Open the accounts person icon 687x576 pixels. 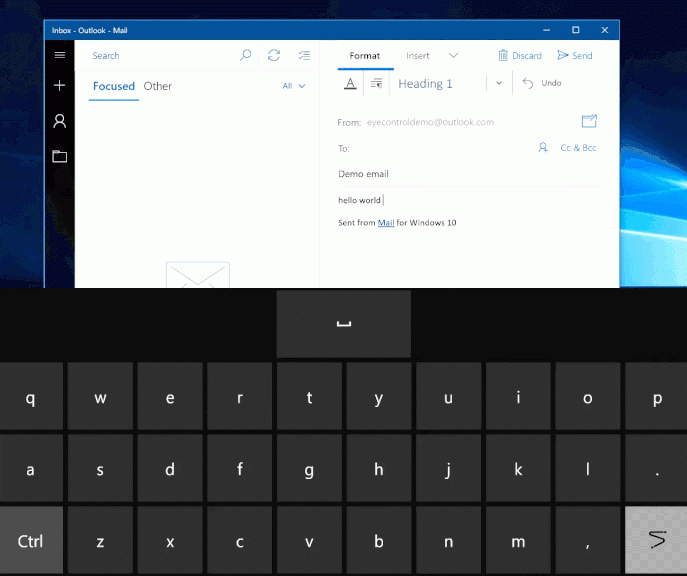point(60,121)
